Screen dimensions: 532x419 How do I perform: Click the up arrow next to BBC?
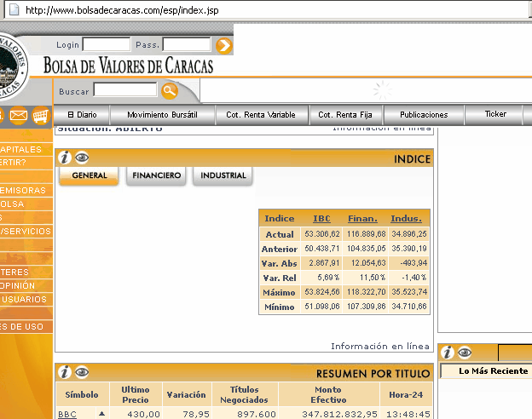(x=101, y=414)
